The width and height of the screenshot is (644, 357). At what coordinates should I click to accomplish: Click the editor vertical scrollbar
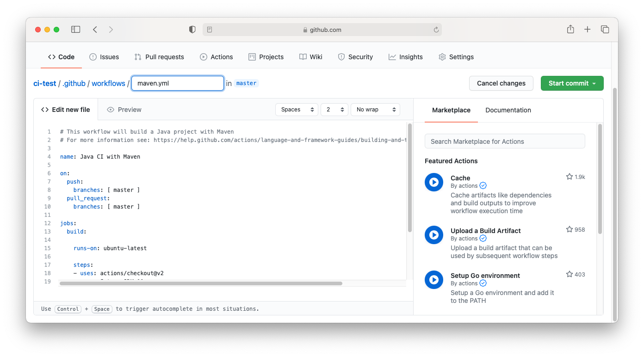[x=410, y=178]
